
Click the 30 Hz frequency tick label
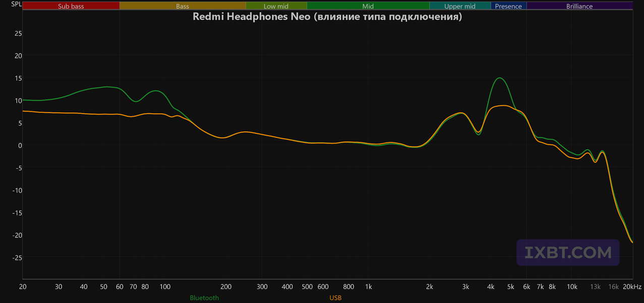click(58, 287)
